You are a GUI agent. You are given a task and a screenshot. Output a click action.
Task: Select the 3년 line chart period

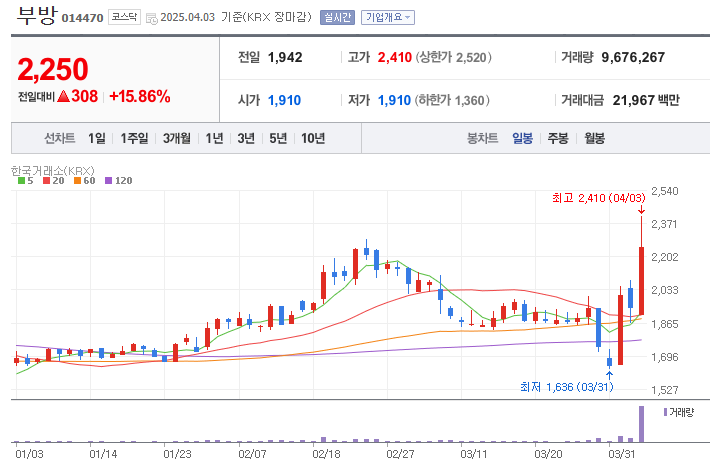pyautogui.click(x=246, y=138)
